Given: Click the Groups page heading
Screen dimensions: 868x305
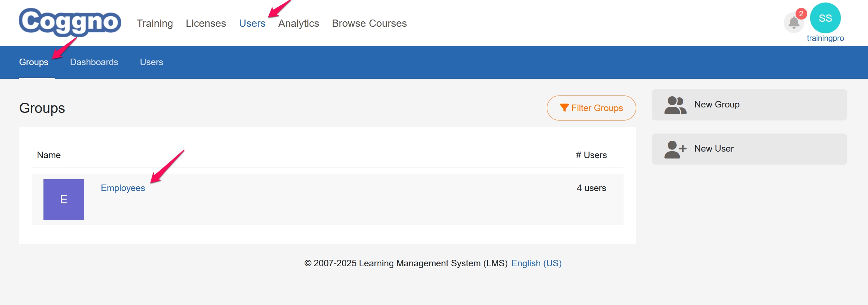Looking at the screenshot, I should [42, 108].
